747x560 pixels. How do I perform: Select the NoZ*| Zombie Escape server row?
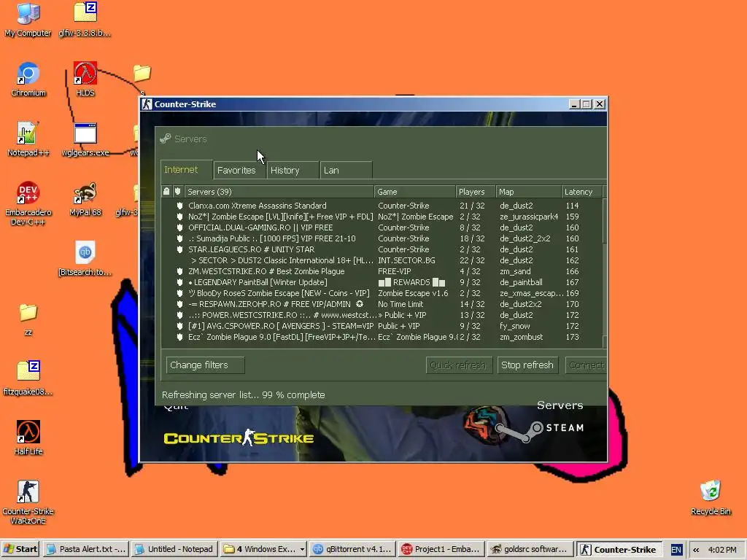coord(382,217)
